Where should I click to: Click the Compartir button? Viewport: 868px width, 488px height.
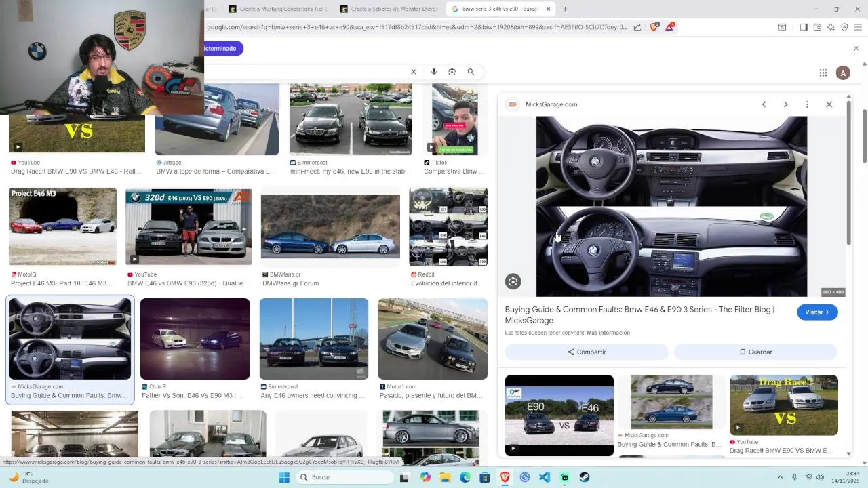point(587,352)
